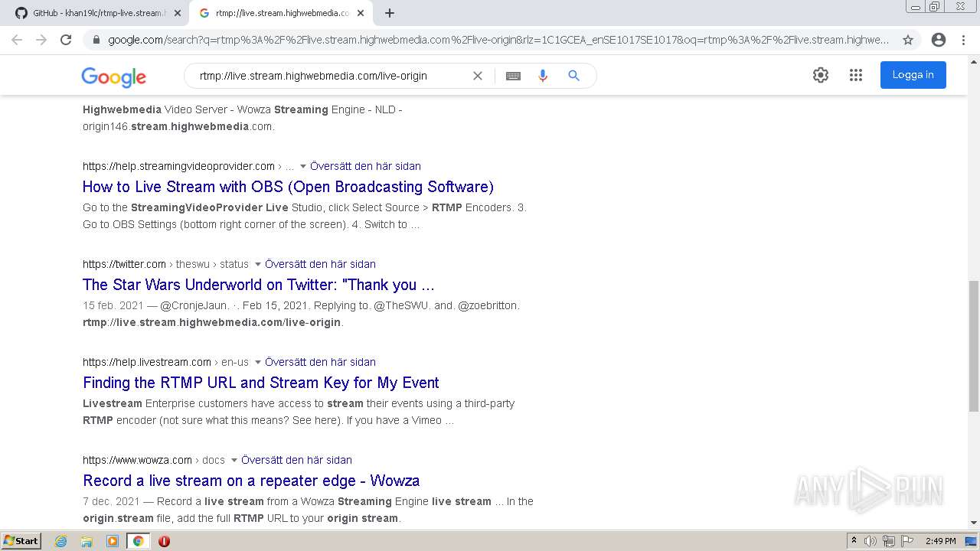Close the GitHub khan19lc tab
Screen dimensions: 980x551
click(x=177, y=13)
